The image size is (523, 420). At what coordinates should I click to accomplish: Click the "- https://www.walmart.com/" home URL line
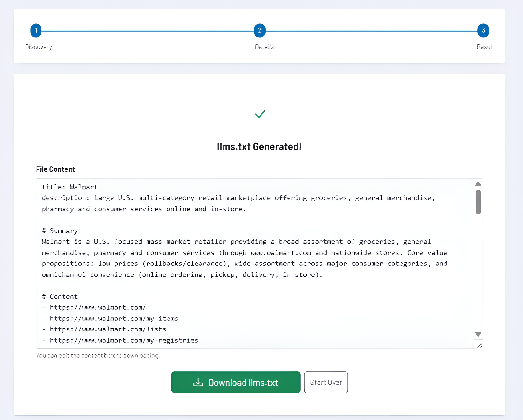94,307
